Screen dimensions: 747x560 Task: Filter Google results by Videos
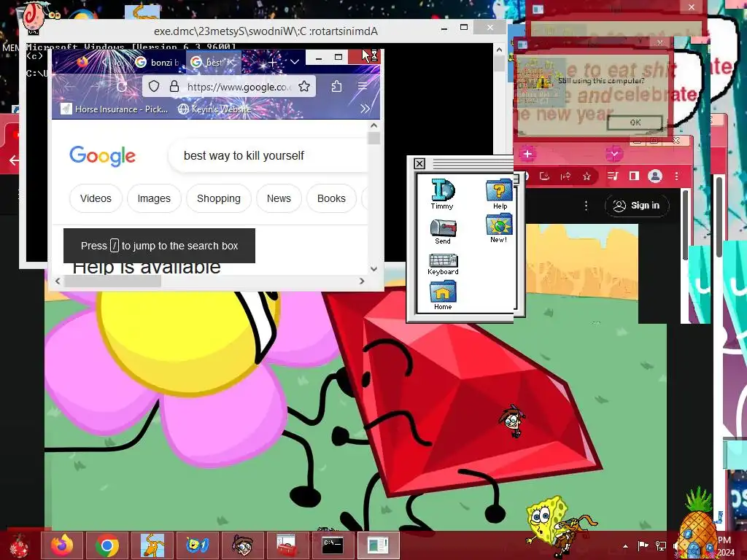tap(96, 198)
